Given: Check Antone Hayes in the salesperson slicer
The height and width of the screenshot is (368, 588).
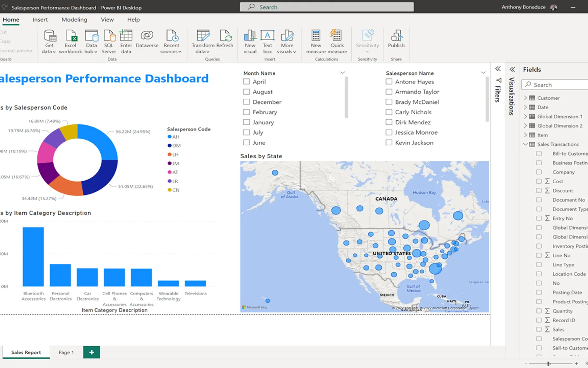Looking at the screenshot, I should point(389,82).
